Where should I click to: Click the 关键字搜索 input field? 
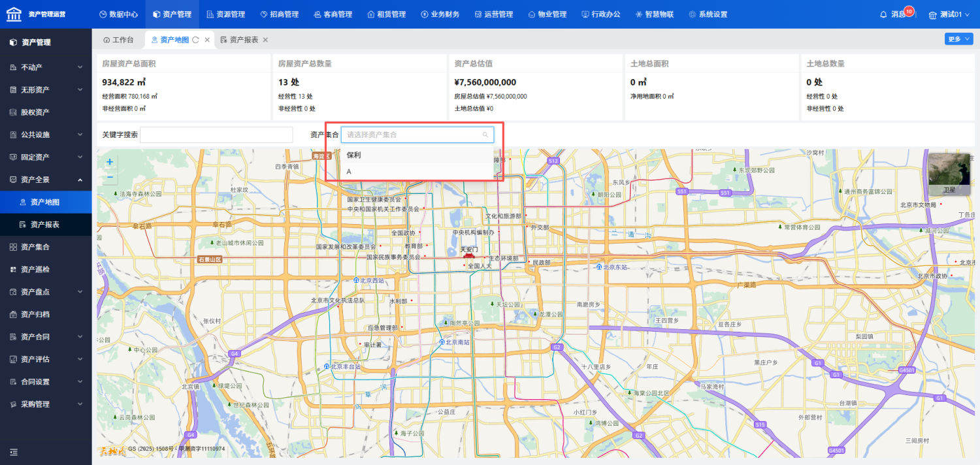tap(216, 135)
